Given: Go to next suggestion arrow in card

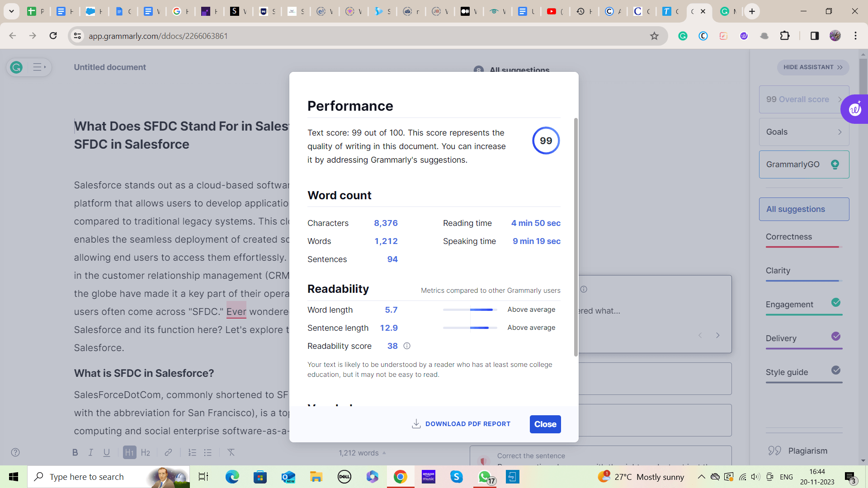Looking at the screenshot, I should point(718,335).
